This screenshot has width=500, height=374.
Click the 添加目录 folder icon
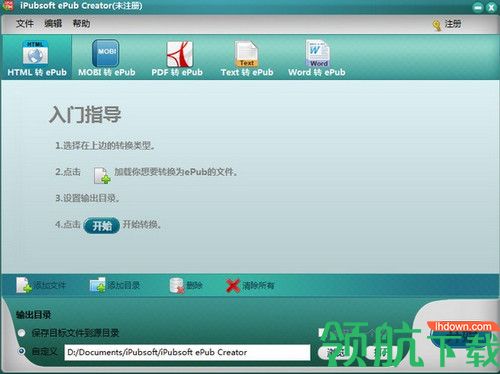(98, 285)
